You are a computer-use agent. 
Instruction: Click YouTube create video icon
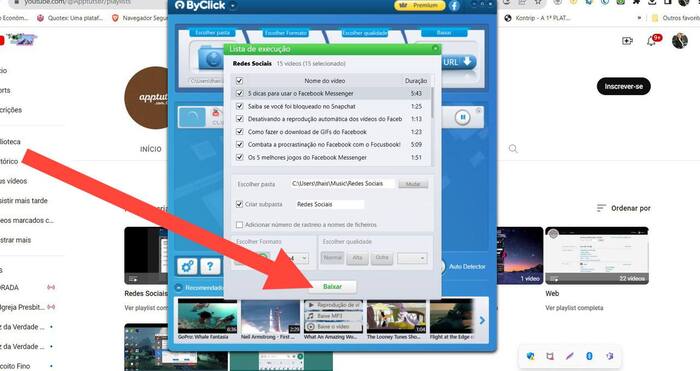(627, 41)
